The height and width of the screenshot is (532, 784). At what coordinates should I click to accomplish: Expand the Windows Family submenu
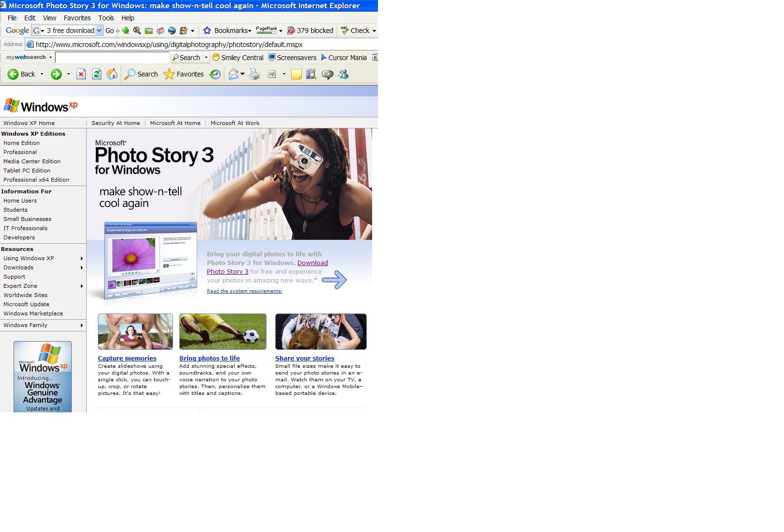82,325
